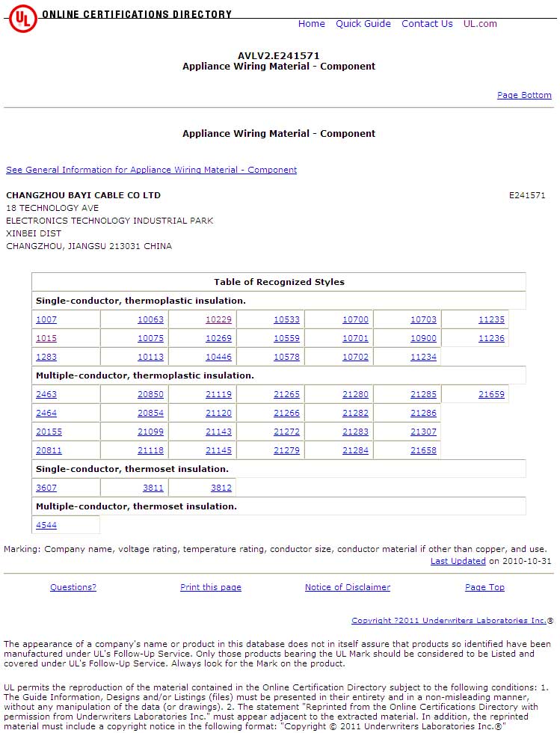Click style 10900 entry
The width and height of the screenshot is (560, 733).
[423, 338]
